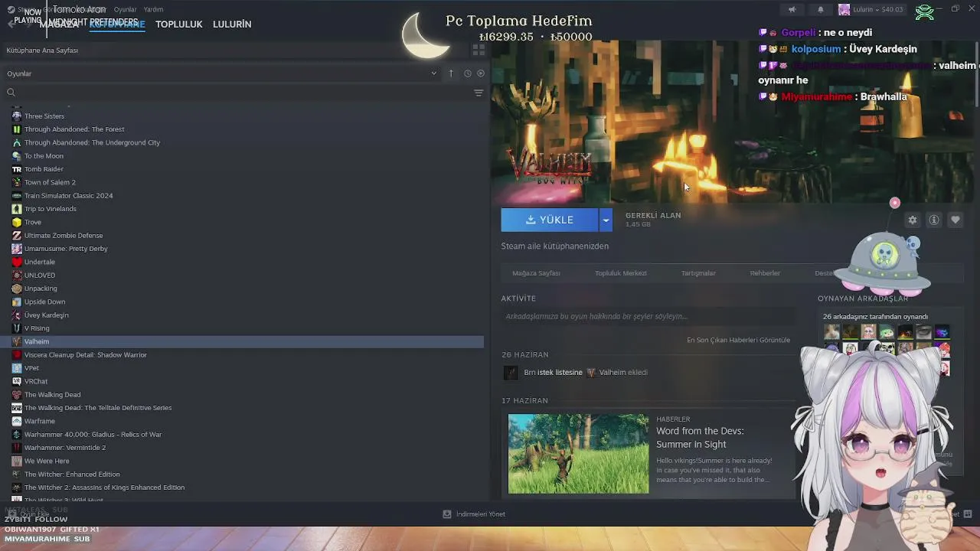Viewport: 980px width, 551px height.
Task: Open game settings gear icon
Action: (x=913, y=220)
